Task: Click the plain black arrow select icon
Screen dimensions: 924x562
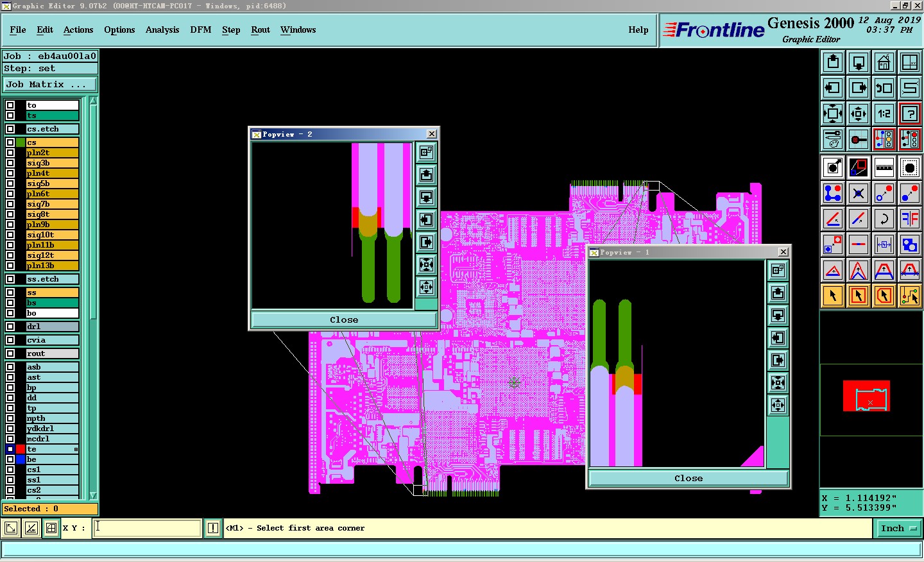Action: pos(833,296)
